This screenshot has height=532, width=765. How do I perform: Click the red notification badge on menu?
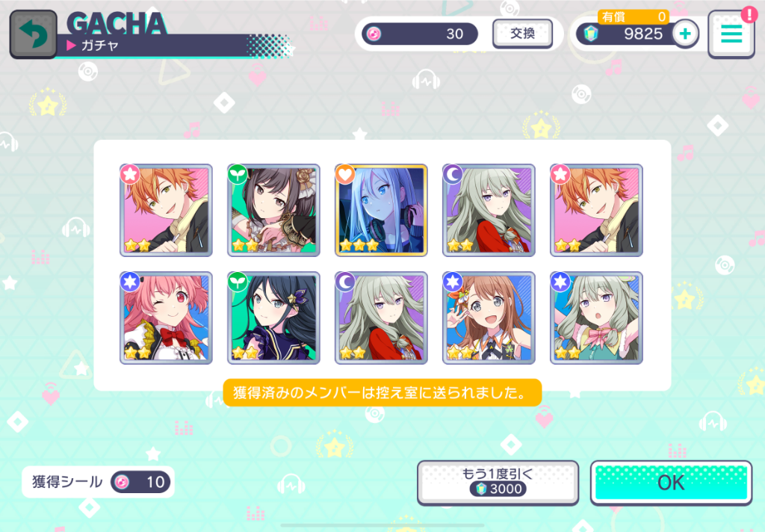click(x=749, y=14)
